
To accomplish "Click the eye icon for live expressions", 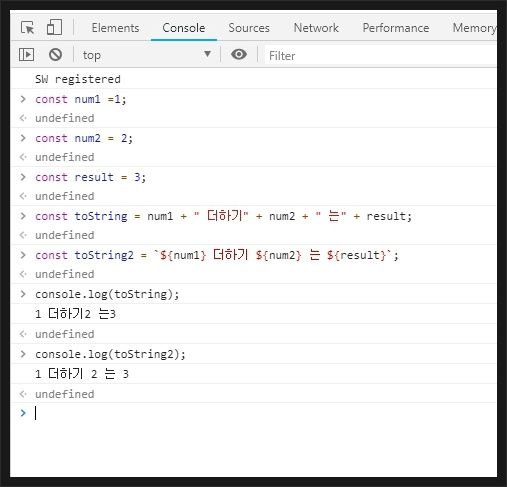I will click(x=239, y=54).
